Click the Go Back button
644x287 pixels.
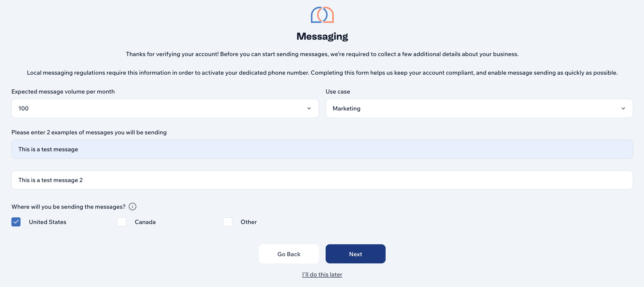[x=289, y=254]
